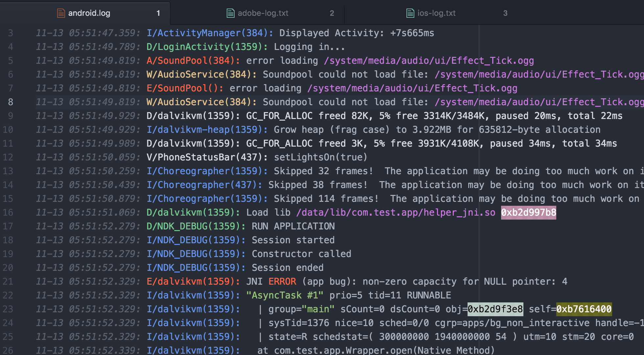Click the ios-log.txt file icon
644x355 pixels.
pyautogui.click(x=410, y=13)
